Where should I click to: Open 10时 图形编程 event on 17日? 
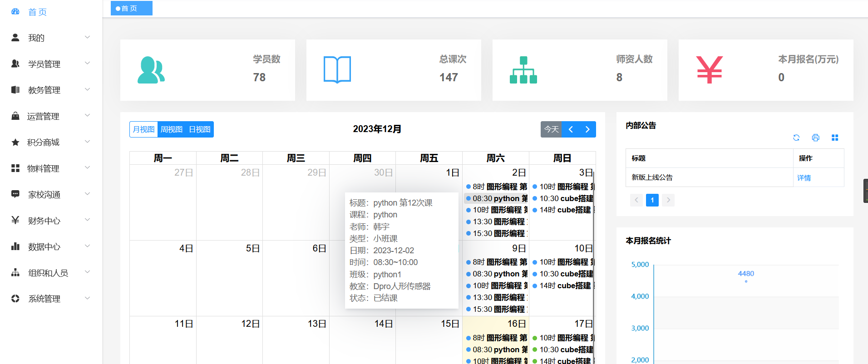[562, 338]
